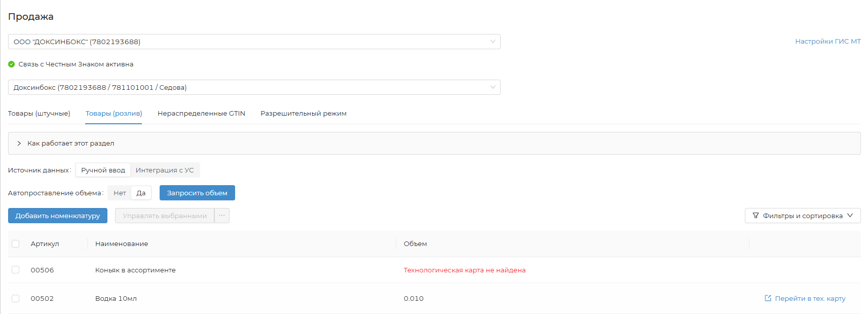Screen dimensions: 868x314
Task: Set Автопроставление объема to Нет
Action: (120, 193)
